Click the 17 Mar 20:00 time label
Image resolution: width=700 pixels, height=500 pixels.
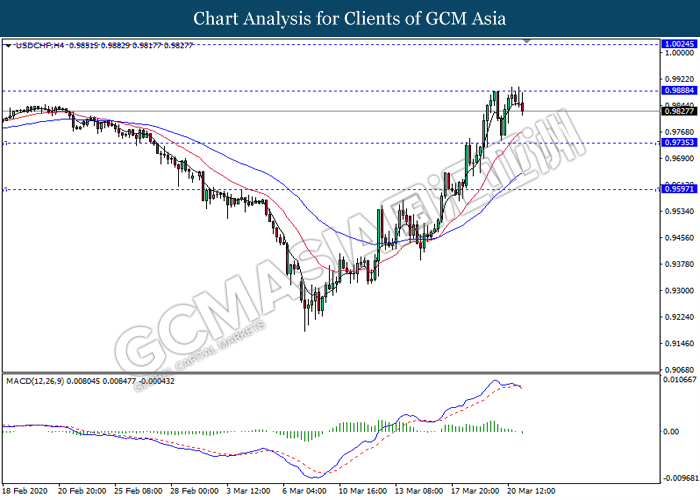[x=475, y=491]
